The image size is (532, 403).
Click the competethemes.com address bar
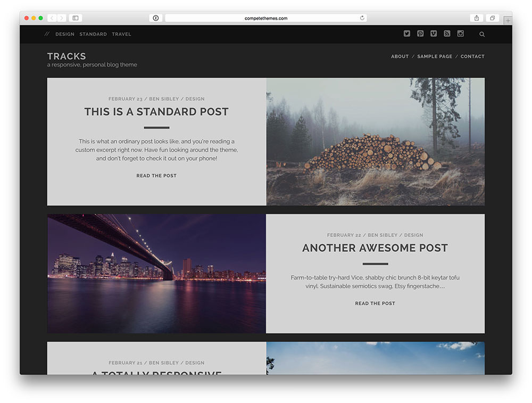[265, 18]
